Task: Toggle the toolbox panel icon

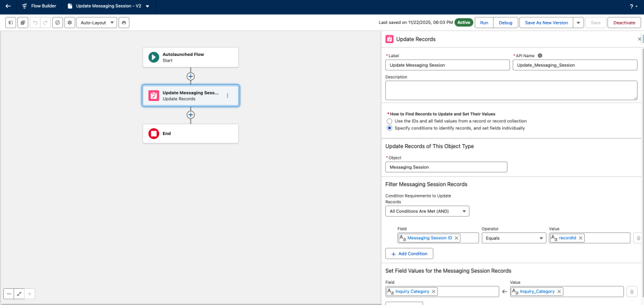Action: [11, 23]
